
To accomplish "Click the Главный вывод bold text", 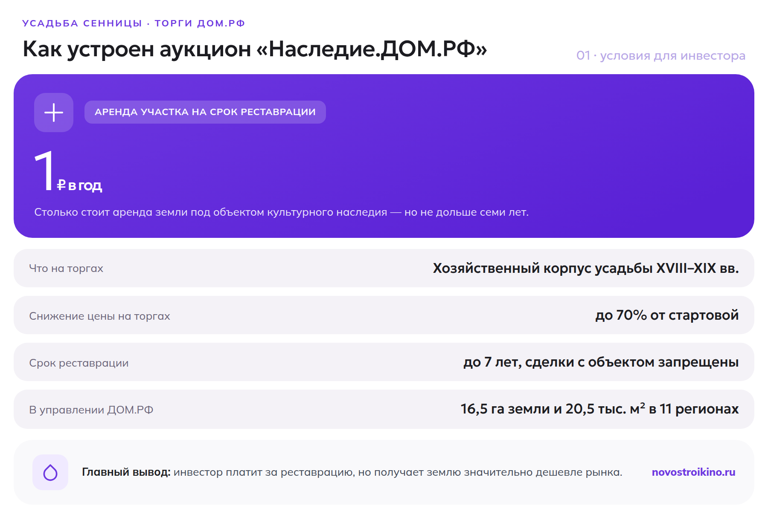I will 126,472.
